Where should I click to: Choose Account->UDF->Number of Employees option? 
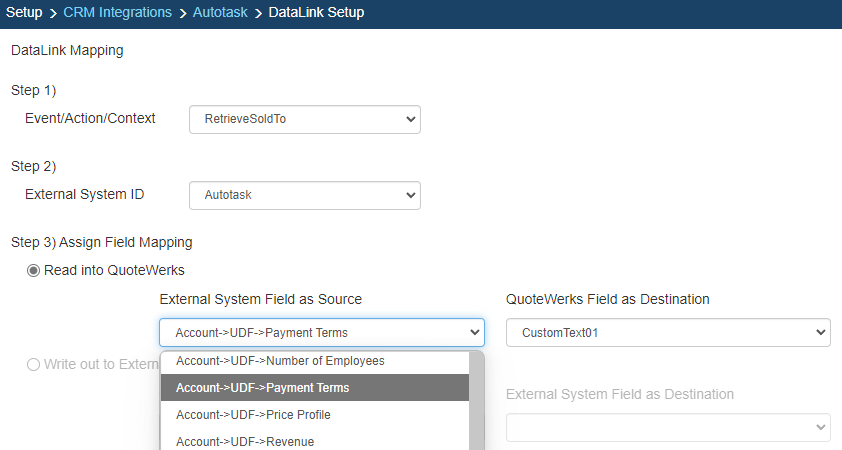[x=280, y=361]
